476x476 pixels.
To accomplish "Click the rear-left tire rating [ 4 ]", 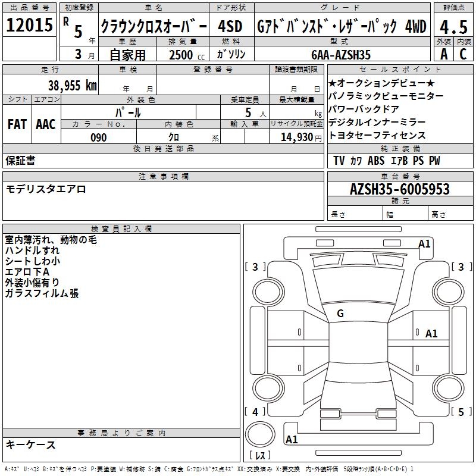I will [255, 412].
